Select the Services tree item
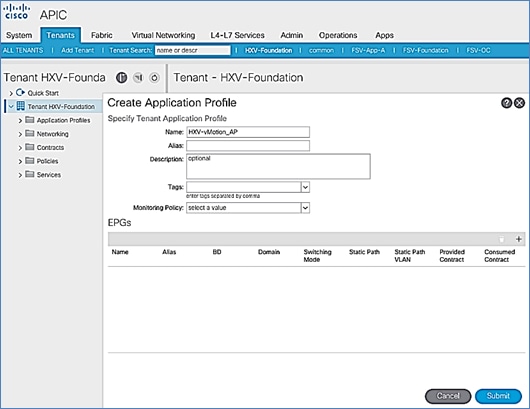530x409 pixels. point(49,175)
